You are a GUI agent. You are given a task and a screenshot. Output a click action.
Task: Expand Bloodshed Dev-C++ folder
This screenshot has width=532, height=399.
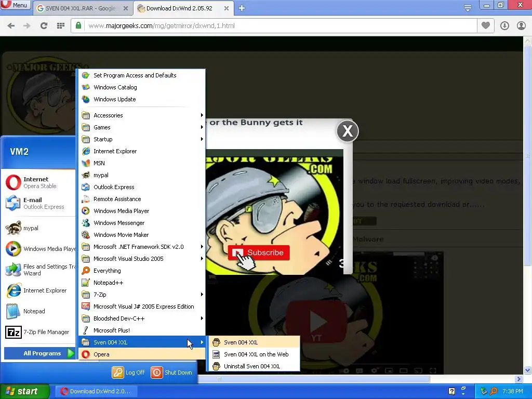coord(142,318)
